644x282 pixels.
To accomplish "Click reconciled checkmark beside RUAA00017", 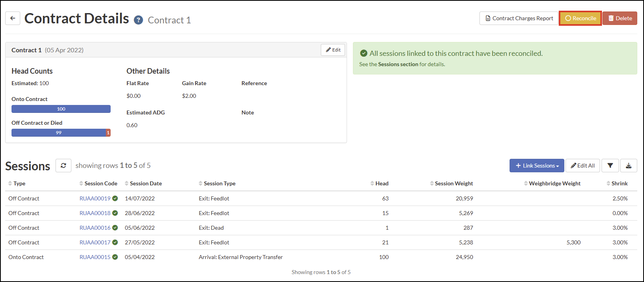I will pyautogui.click(x=115, y=242).
